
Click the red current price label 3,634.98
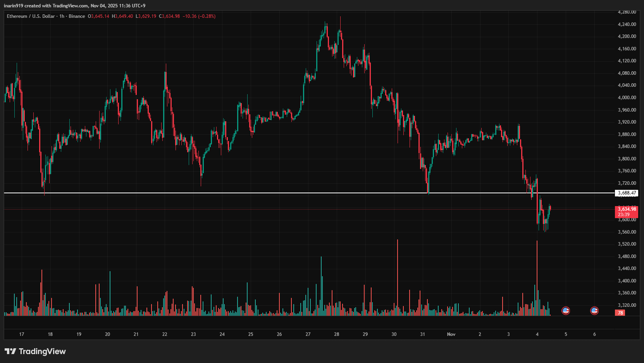coord(627,209)
